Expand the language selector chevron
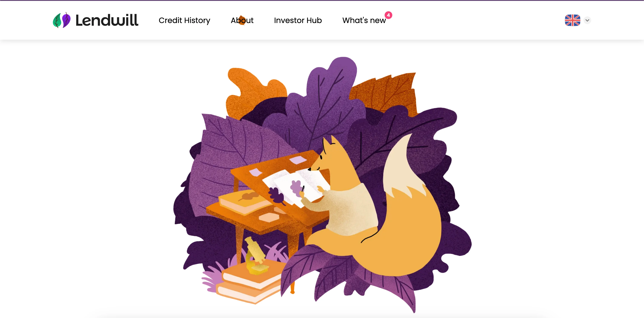Screen dimensions: 644x318 pos(587,20)
